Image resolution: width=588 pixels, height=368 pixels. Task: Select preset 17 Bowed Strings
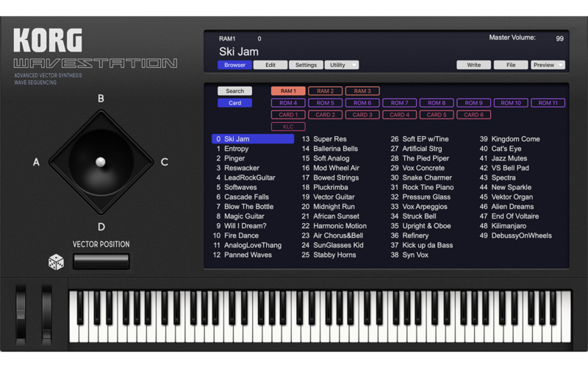tap(330, 177)
